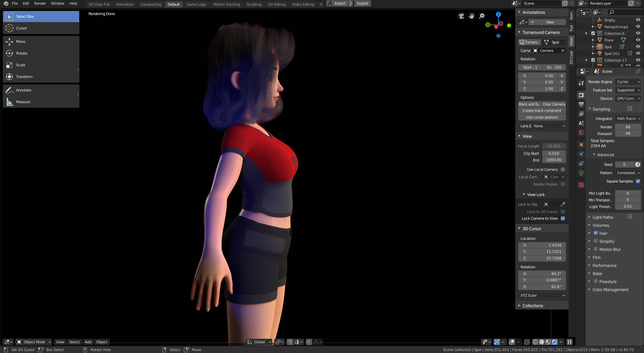
Task: Open the XYZ Euler rotation mode dropdown
Action: [x=542, y=295]
